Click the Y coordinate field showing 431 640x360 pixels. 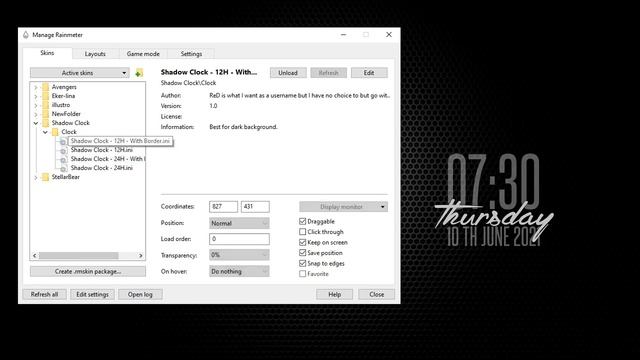(x=255, y=207)
